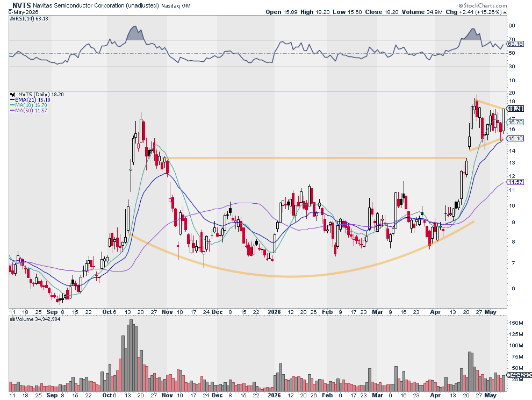Select the Volume 34.9M header value

pyautogui.click(x=422, y=12)
